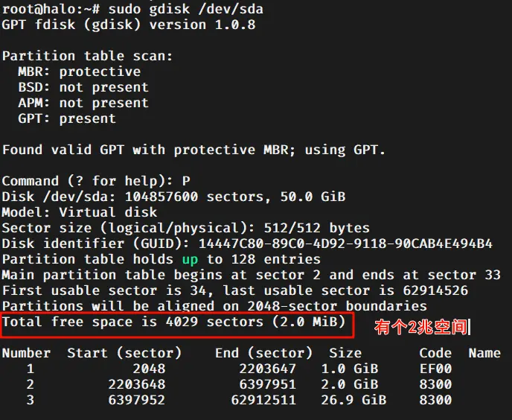The height and width of the screenshot is (420, 512).
Task: Click the 'Name' column header
Action: tap(484, 353)
